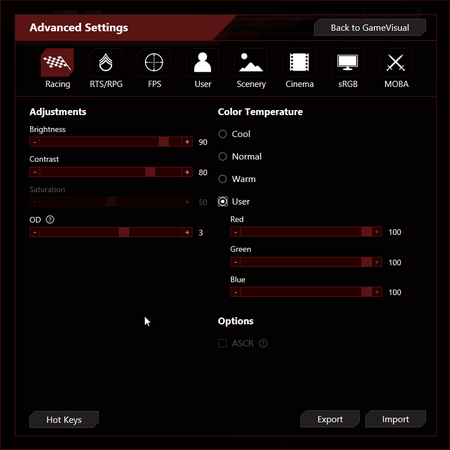Screen dimensions: 450x450
Task: Pick the Scenery mountain mode icon
Action: [x=251, y=62]
